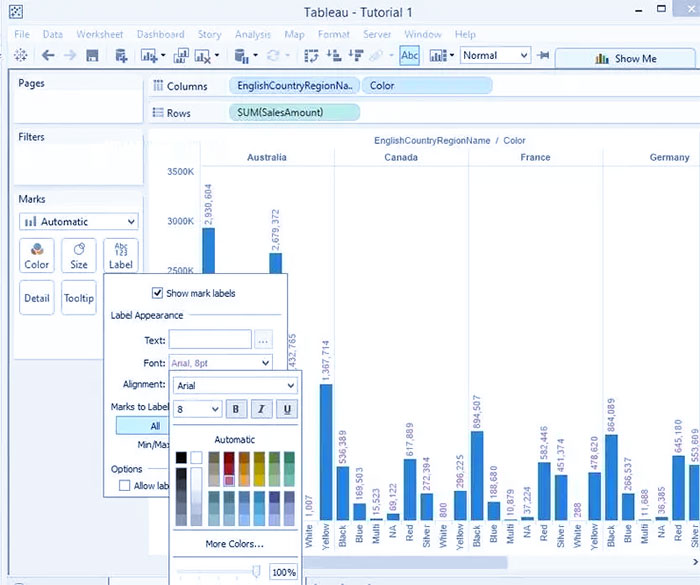Expand the new worksheet dropdown arrow
The height and width of the screenshot is (585, 700).
163,56
